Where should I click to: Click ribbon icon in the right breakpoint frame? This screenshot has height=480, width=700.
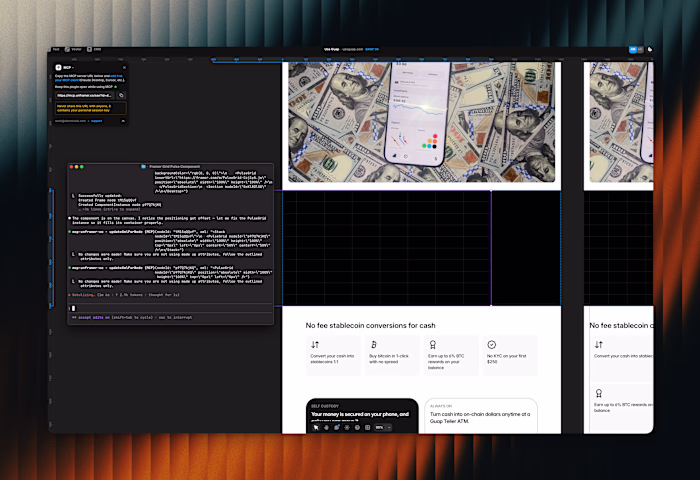599,393
